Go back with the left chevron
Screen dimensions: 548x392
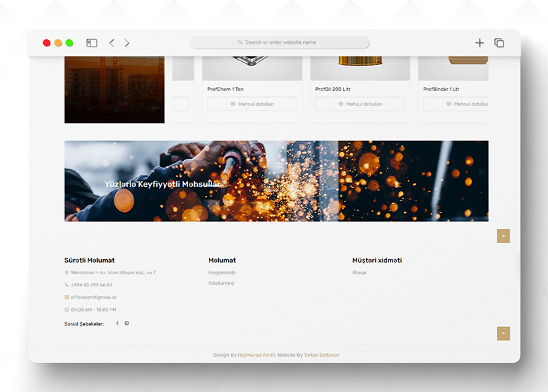112,43
